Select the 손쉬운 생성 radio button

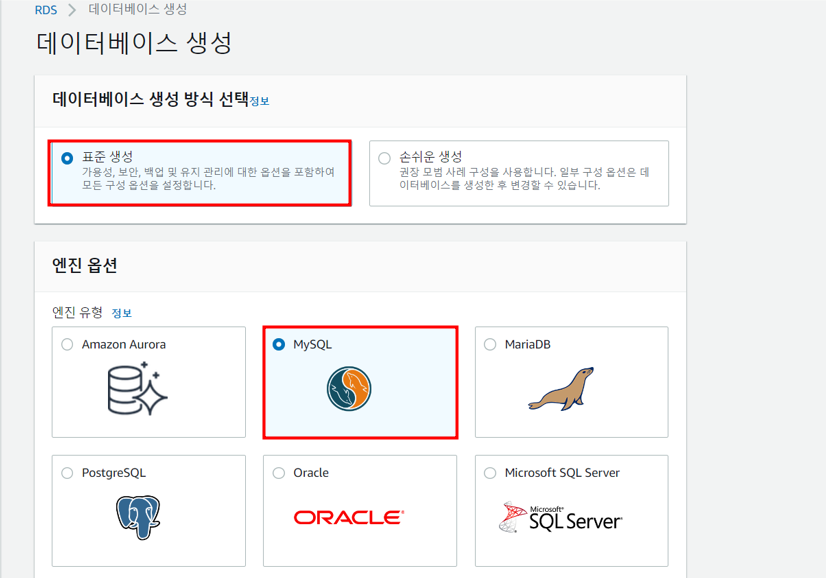coord(385,158)
